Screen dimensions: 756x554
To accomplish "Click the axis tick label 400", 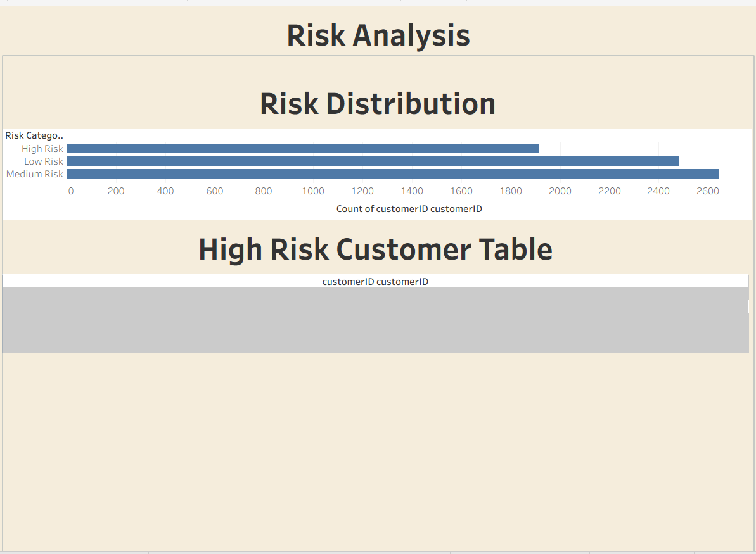I will tap(165, 191).
